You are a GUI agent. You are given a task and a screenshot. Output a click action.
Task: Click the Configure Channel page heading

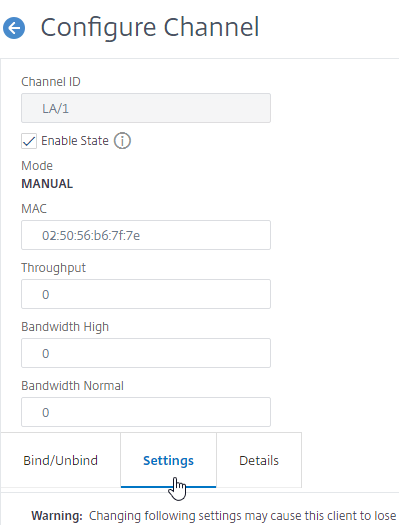coord(150,27)
